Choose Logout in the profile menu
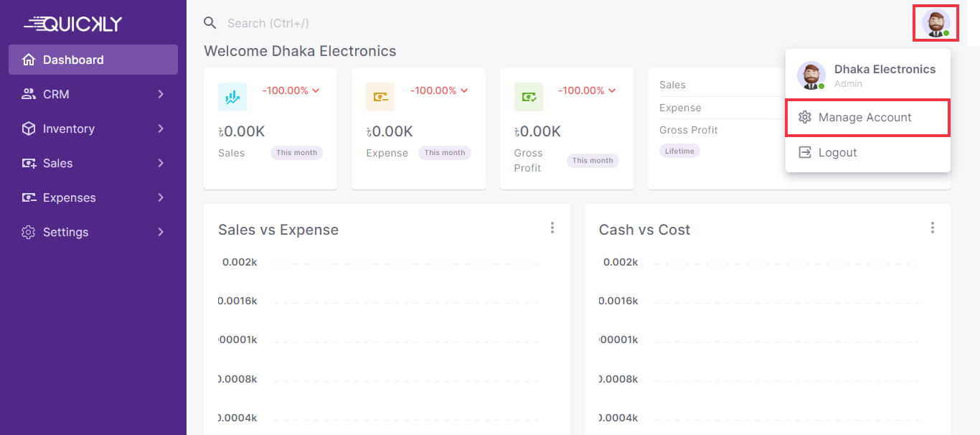 (x=837, y=152)
